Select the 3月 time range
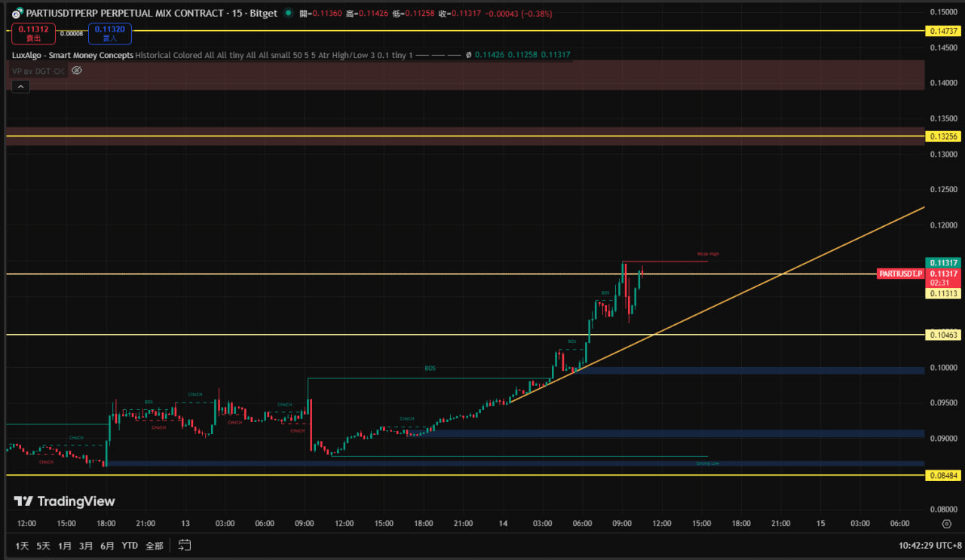965x560 pixels. tap(87, 545)
